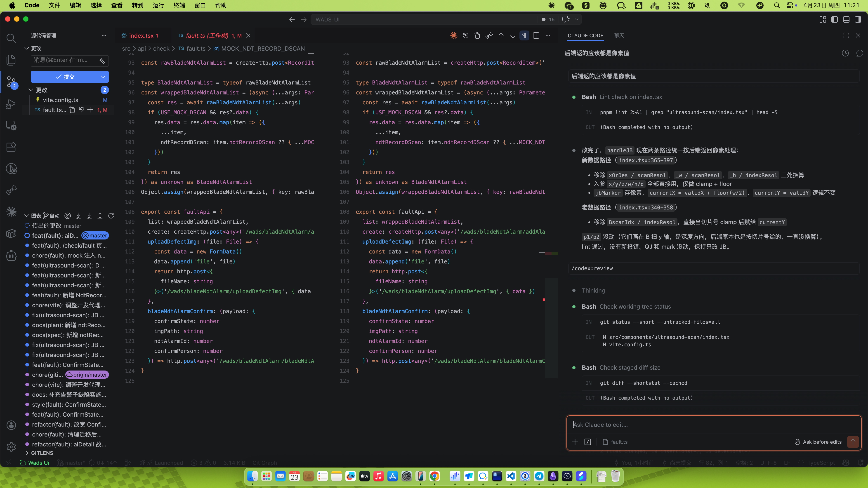Maximize the Claude Code panel
The width and height of the screenshot is (868, 488).
click(846, 35)
